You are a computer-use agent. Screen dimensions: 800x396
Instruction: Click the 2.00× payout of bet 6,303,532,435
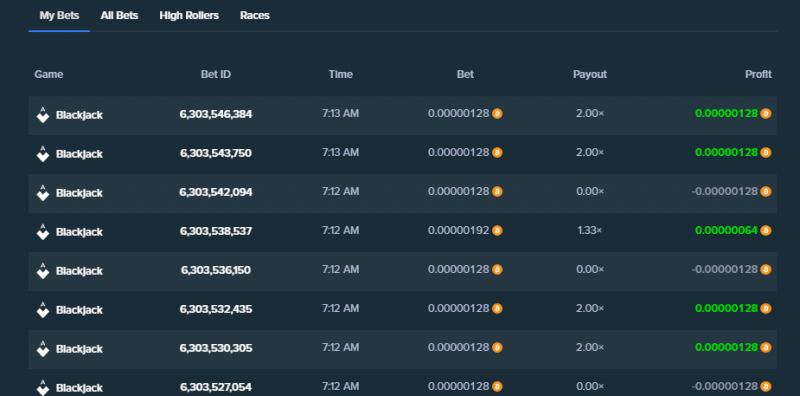tap(590, 308)
